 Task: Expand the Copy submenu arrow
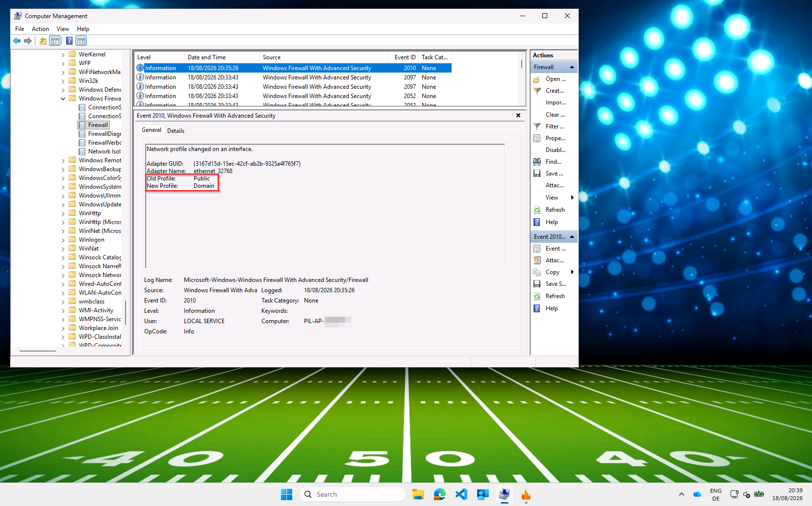[572, 272]
